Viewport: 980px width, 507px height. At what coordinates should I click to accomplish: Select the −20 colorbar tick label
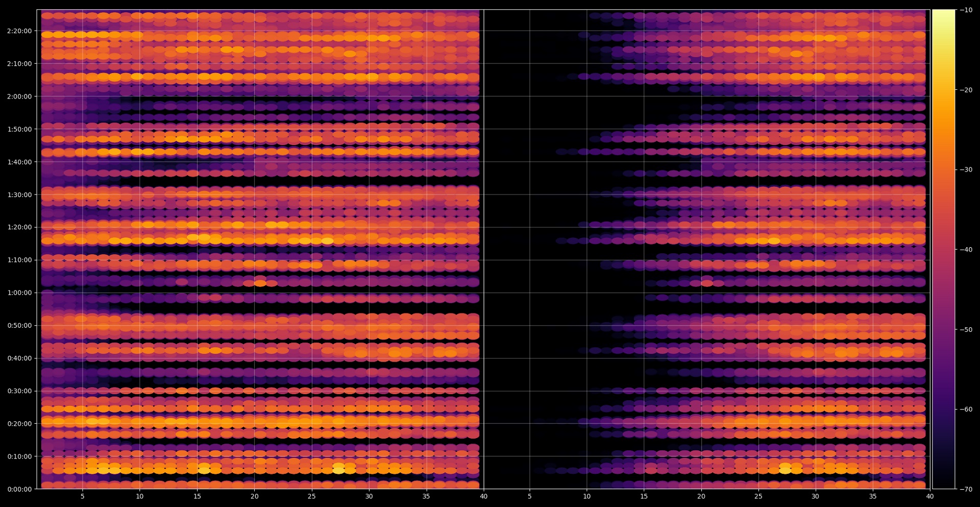(x=966, y=90)
